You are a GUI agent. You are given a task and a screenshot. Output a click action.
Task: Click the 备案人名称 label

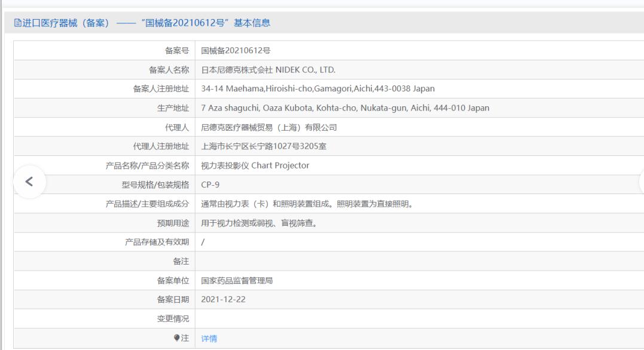(x=169, y=70)
